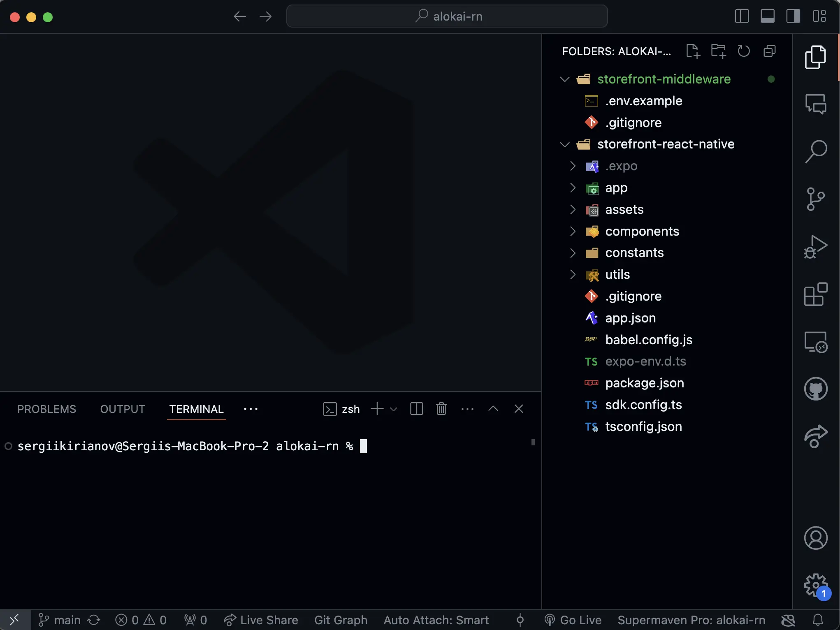Image resolution: width=840 pixels, height=630 pixels.
Task: Open the Source Control view
Action: coord(815,199)
